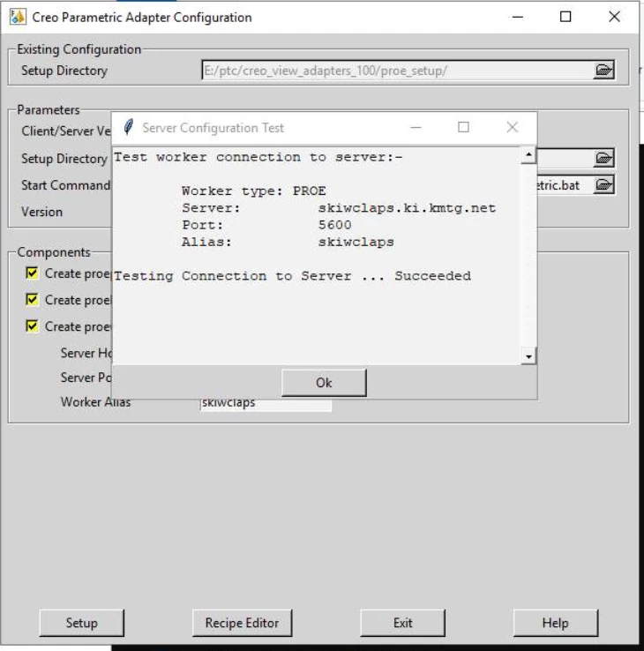Screen dimensions: 644x651
Task: Click the Worker Alias input field
Action: [266, 405]
